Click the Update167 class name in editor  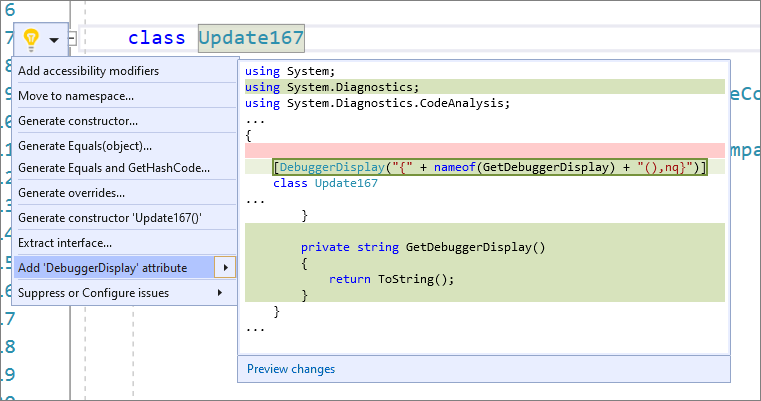point(251,38)
